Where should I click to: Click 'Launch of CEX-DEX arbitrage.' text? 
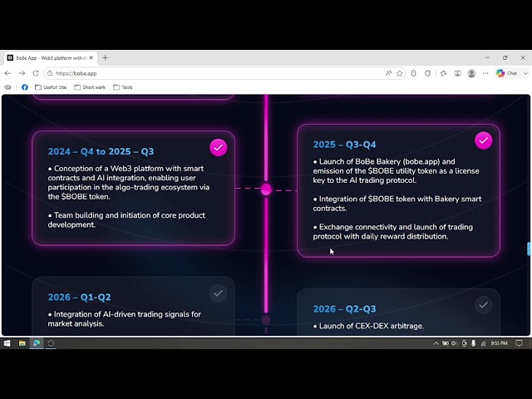tap(372, 326)
